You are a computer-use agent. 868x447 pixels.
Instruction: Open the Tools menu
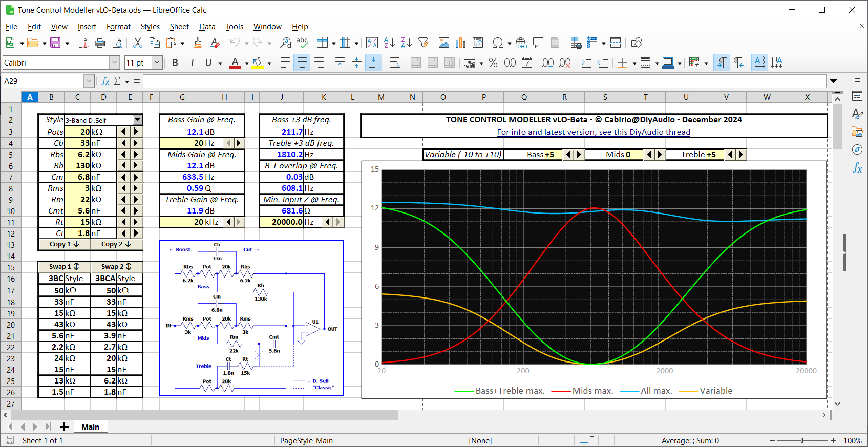point(235,27)
